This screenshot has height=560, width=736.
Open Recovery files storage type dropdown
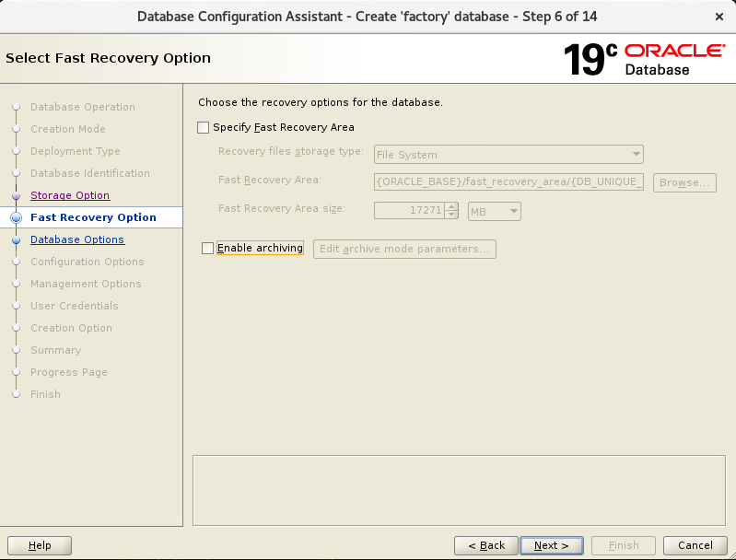click(x=508, y=155)
